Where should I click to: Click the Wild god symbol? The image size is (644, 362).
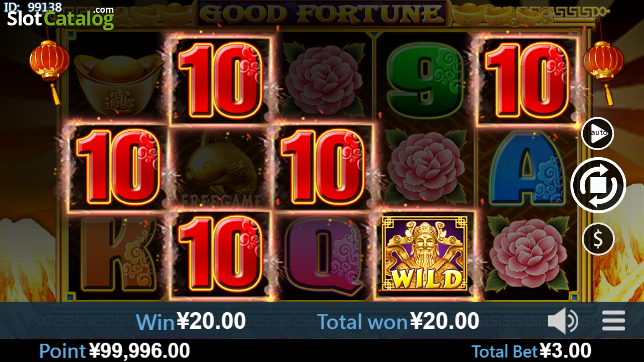point(425,254)
